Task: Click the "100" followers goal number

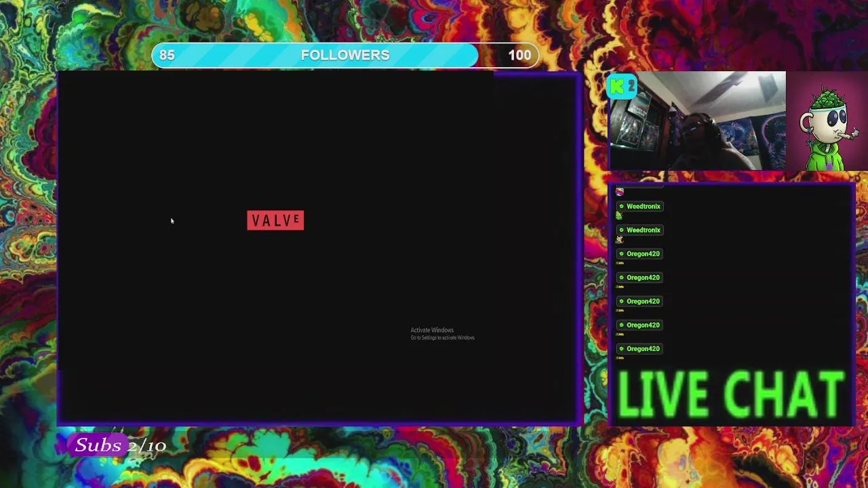Action: pyautogui.click(x=520, y=56)
